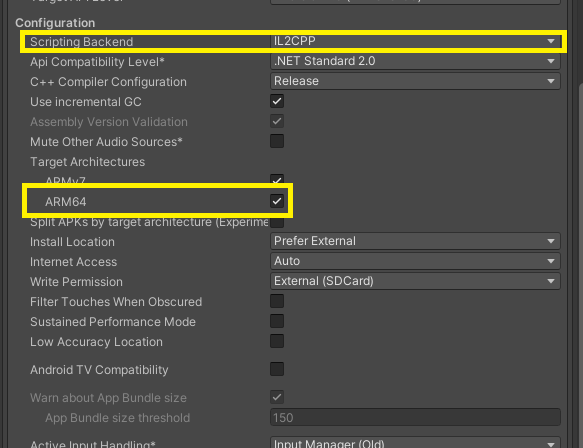The width and height of the screenshot is (583, 448).
Task: Click the Configuration section header
Action: [55, 23]
